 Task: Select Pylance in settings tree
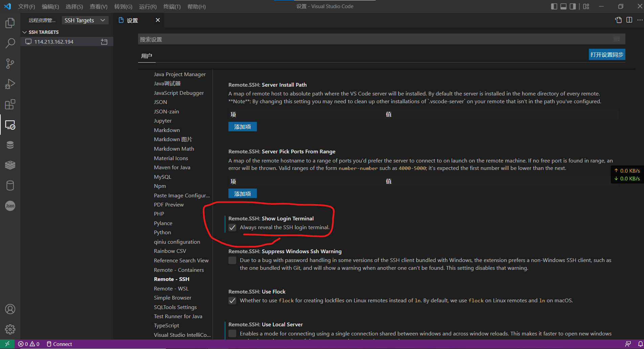[x=163, y=223]
